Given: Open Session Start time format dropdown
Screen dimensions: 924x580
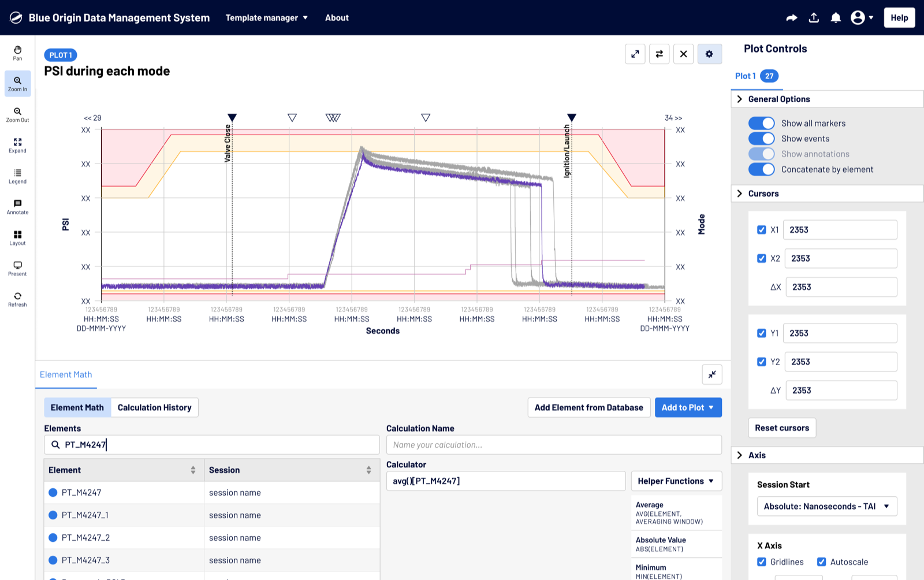Looking at the screenshot, I should 826,507.
